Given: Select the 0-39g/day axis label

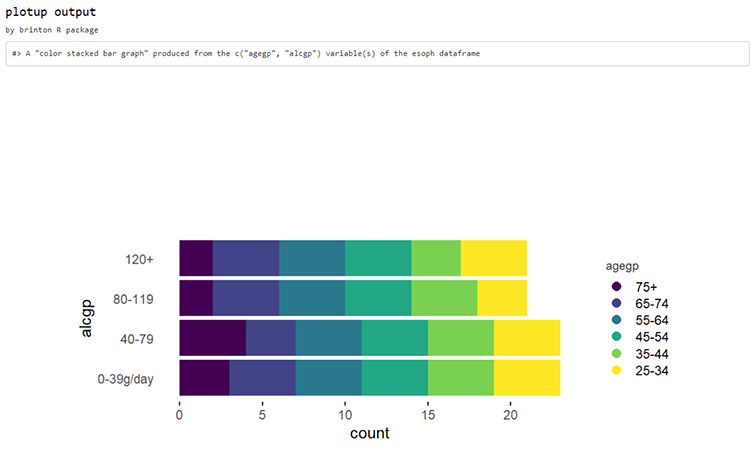Looking at the screenshot, I should tap(125, 379).
